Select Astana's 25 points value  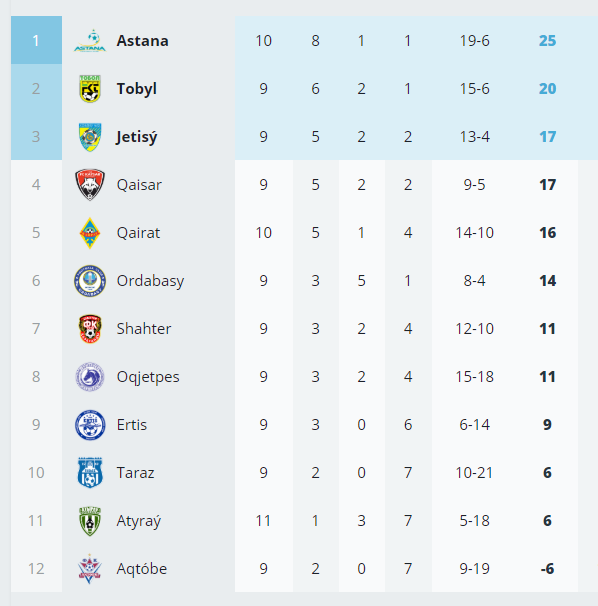coord(547,41)
